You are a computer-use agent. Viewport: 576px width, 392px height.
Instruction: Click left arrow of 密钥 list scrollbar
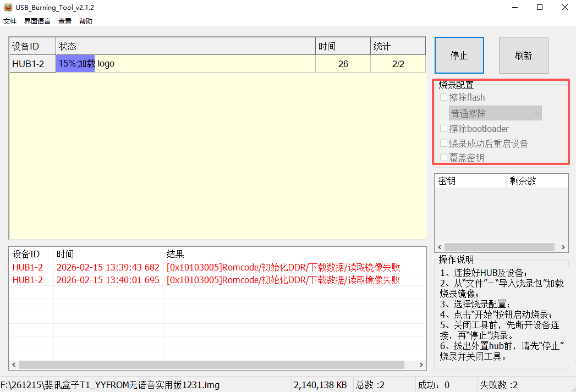click(439, 247)
